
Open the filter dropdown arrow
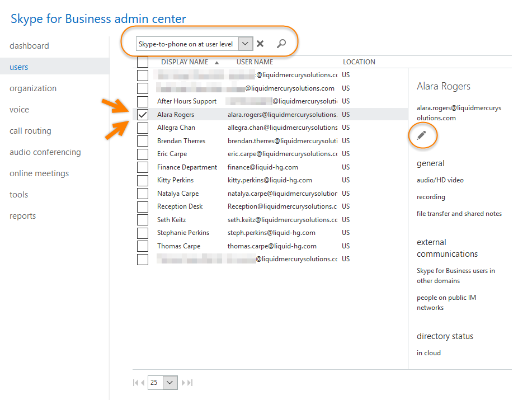(246, 44)
